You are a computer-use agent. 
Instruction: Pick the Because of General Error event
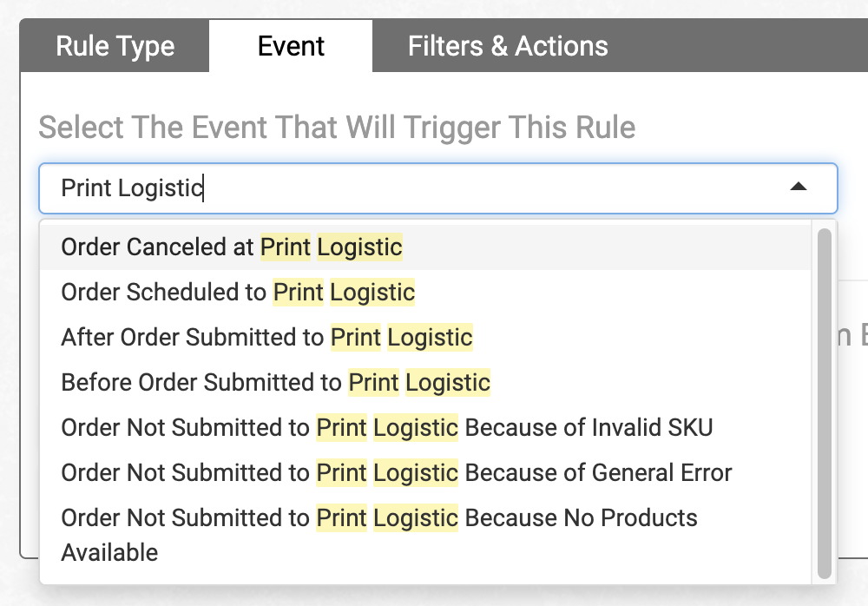click(x=397, y=473)
